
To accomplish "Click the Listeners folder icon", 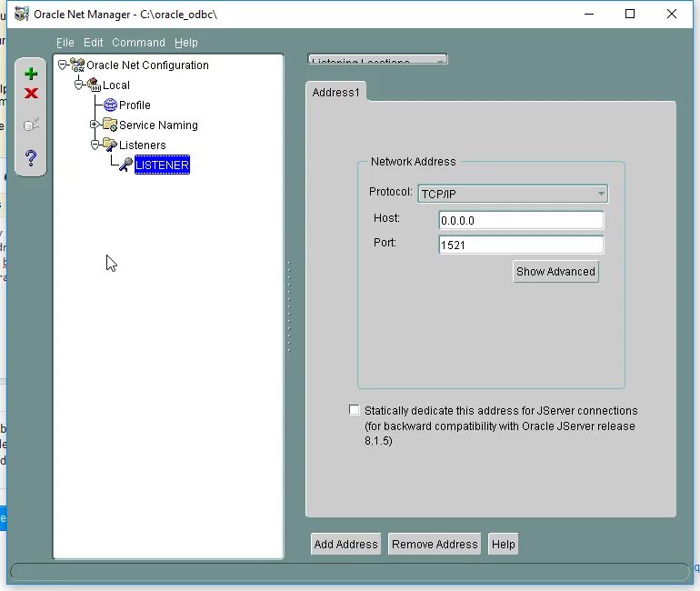I will click(x=110, y=145).
